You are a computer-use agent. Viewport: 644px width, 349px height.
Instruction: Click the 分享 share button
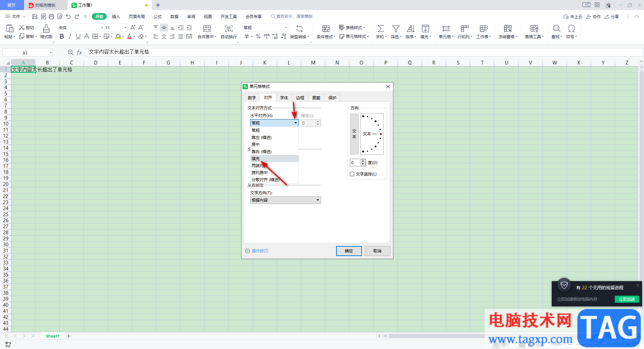pos(611,16)
